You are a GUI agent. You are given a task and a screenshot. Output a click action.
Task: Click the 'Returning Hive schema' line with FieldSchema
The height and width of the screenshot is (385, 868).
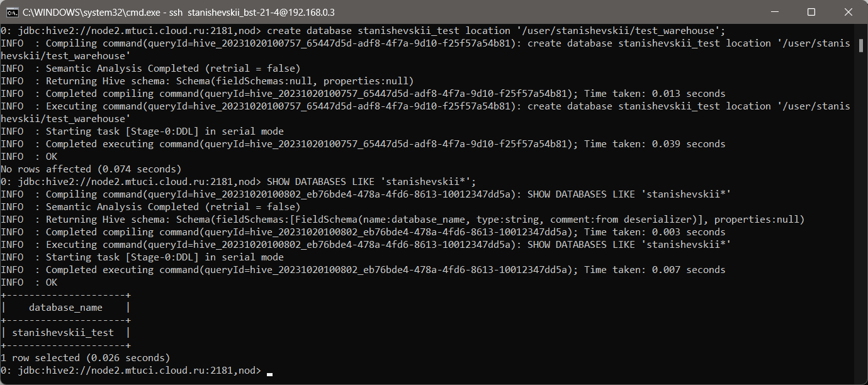click(x=403, y=220)
